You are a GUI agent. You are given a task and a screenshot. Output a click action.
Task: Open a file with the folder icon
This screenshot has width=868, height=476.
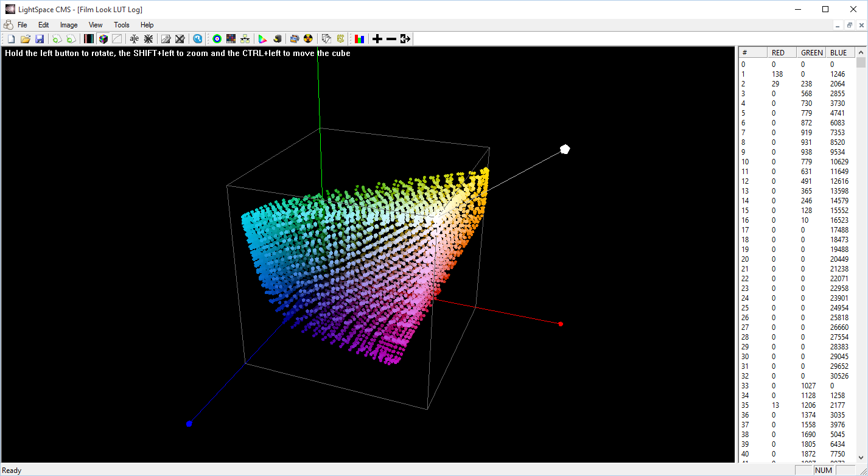click(25, 39)
